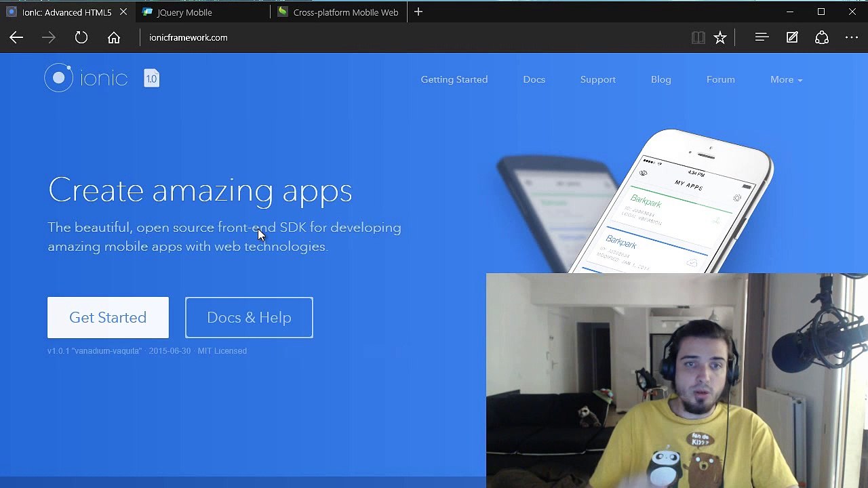Viewport: 868px width, 488px height.
Task: Click the Get Started button
Action: point(108,317)
